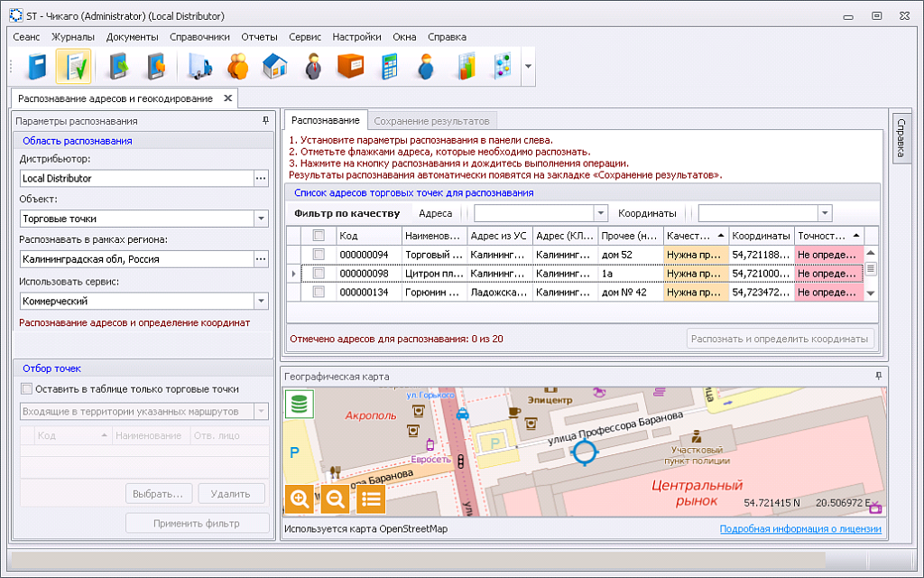Open Подробная информация о лицензии link
This screenshot has height=578, width=924.
801,529
